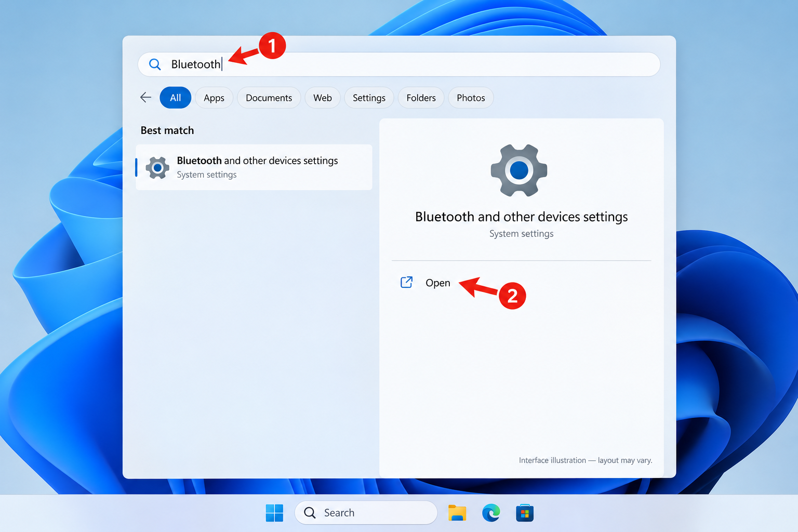Image resolution: width=798 pixels, height=532 pixels.
Task: Click the large gear icon in preview pane
Action: coord(519,170)
